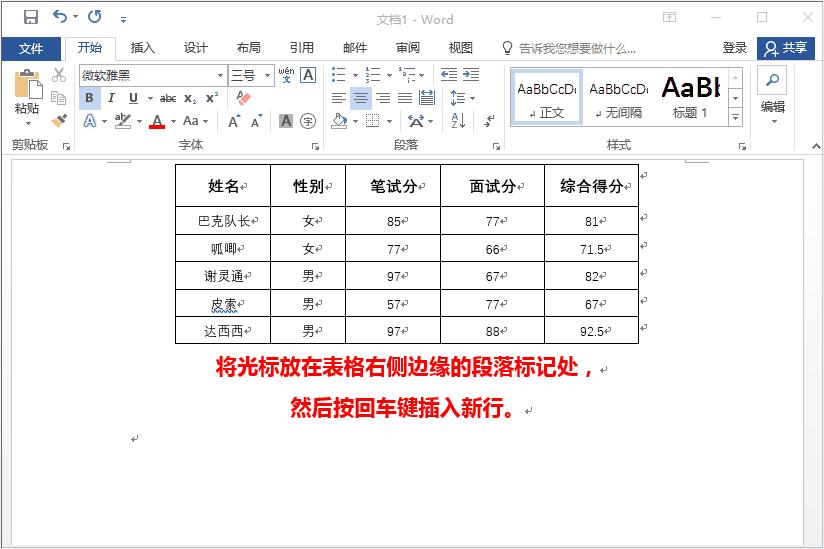Click the Clear All Formatting eraser icon
The height and width of the screenshot is (549, 824).
pos(243,98)
